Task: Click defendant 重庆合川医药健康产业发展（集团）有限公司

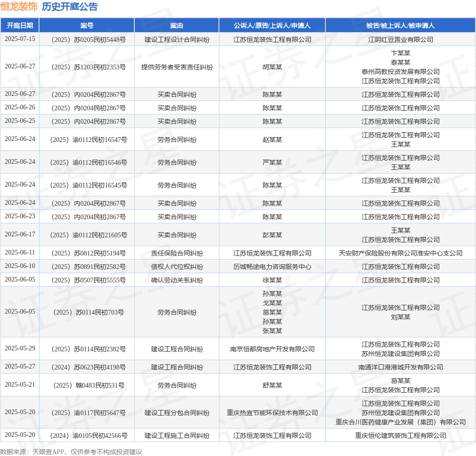Action: point(400,422)
